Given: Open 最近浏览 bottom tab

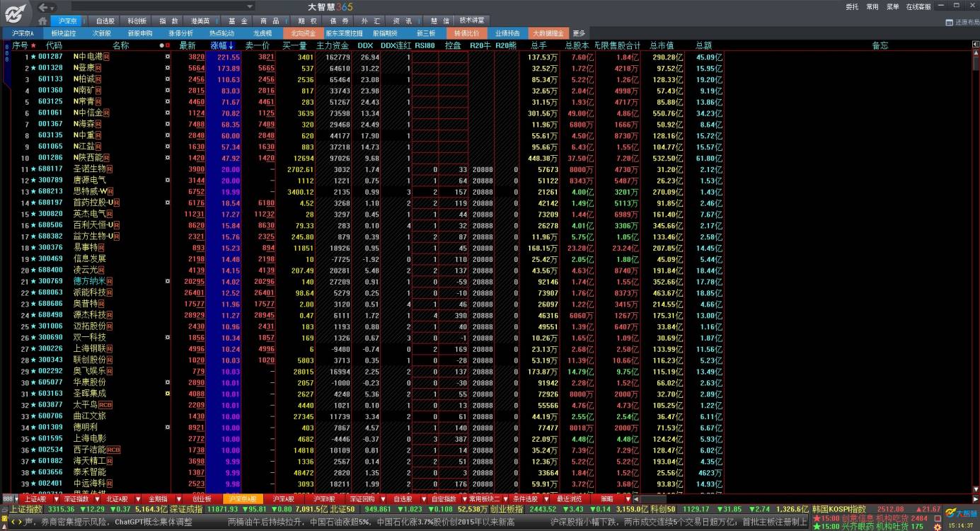Looking at the screenshot, I should pos(569,499).
